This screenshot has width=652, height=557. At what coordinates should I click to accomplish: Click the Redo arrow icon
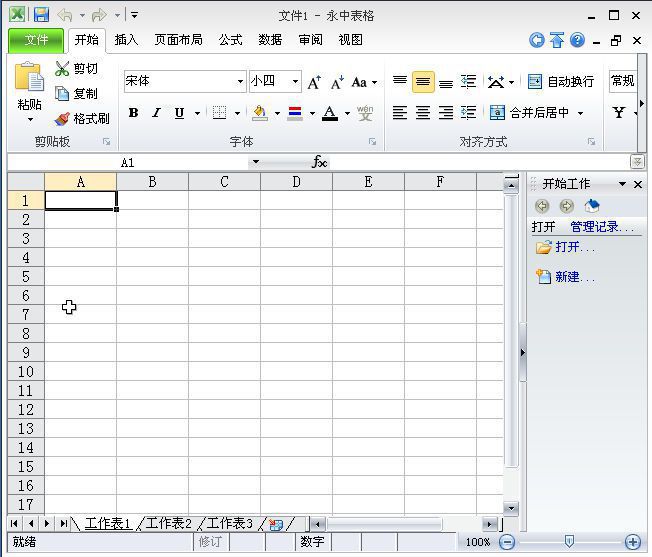coord(99,15)
